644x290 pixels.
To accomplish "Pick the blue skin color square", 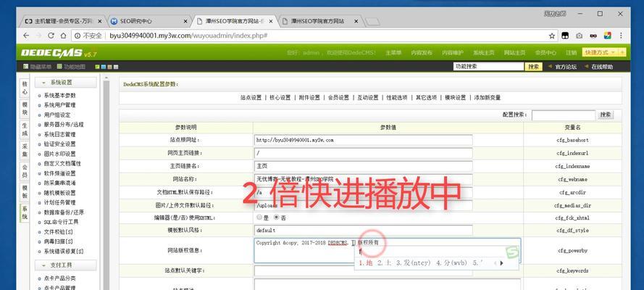I will 104,67.
